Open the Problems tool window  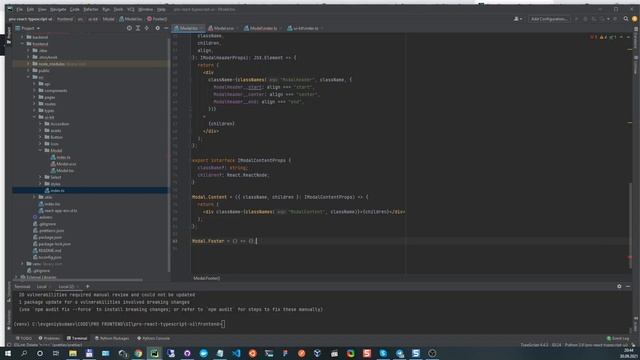[49, 338]
